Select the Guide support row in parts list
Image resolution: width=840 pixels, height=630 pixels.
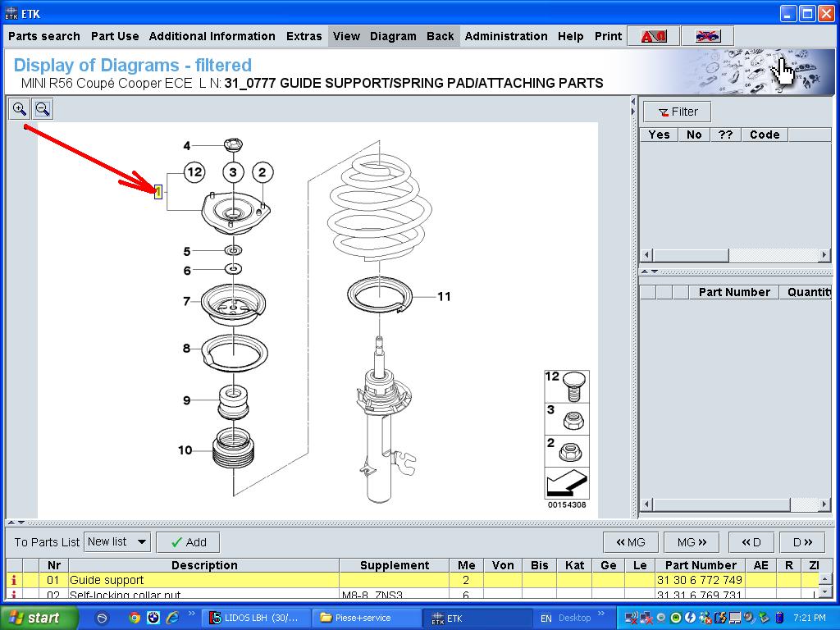[x=203, y=580]
